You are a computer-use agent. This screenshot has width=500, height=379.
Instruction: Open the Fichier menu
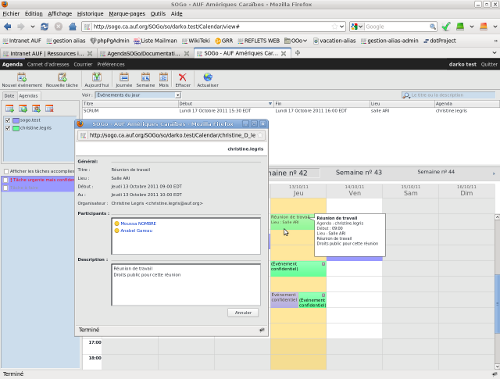point(11,14)
